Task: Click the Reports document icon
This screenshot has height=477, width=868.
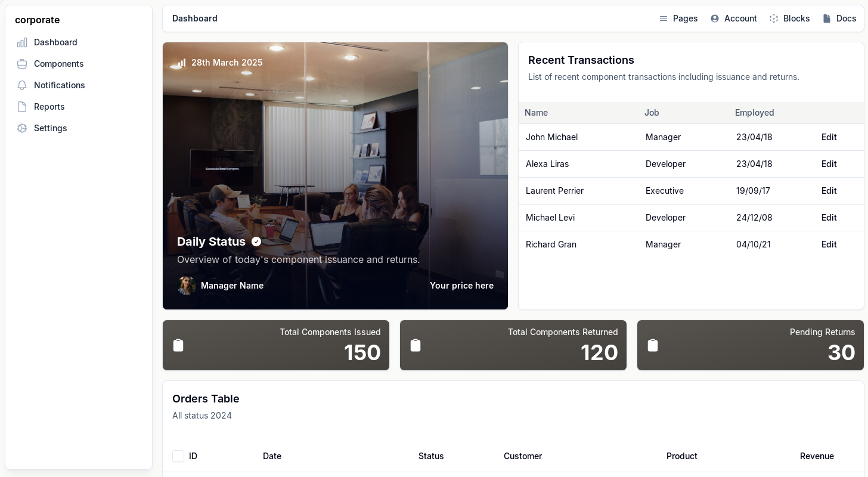Action: [x=22, y=107]
